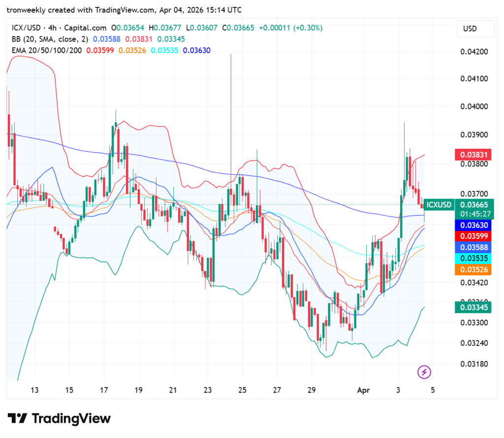
Task: Click the ICX/USD 4h Capital.com symbol title
Action: 58,28
